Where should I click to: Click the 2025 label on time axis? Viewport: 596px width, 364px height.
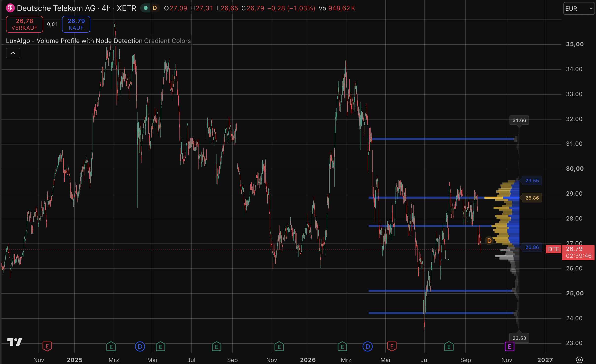[75, 360]
